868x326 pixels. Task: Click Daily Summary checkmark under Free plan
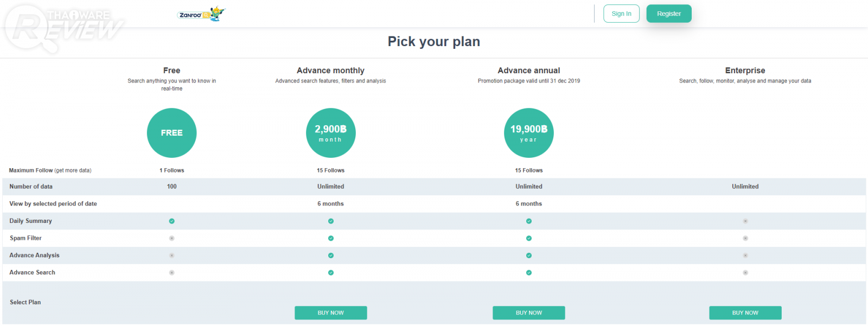point(172,221)
